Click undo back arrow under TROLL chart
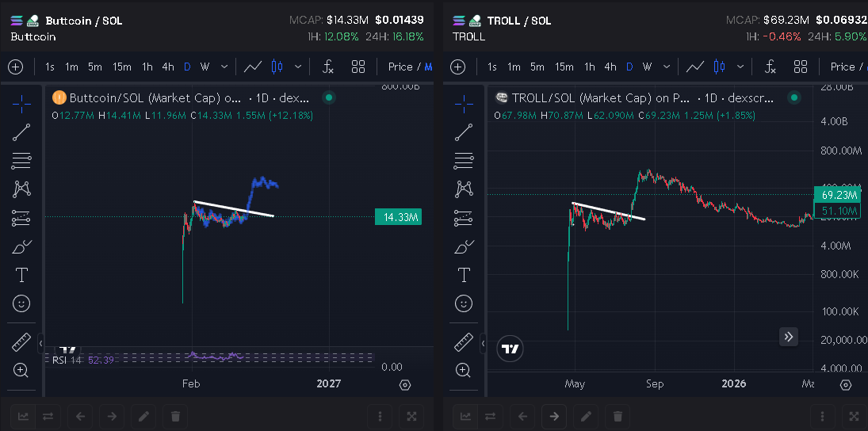The height and width of the screenshot is (431, 868). coord(522,417)
